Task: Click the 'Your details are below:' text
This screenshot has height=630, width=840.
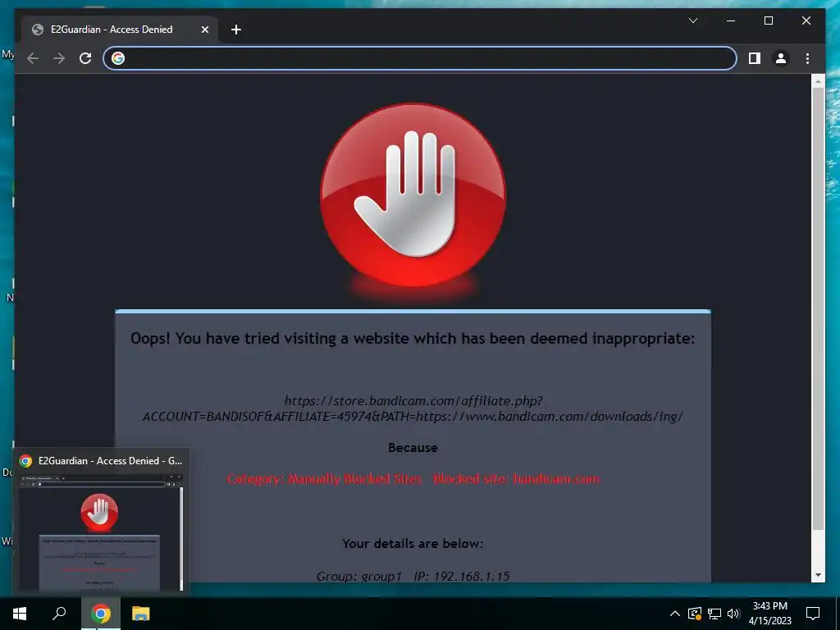Action: tap(413, 544)
